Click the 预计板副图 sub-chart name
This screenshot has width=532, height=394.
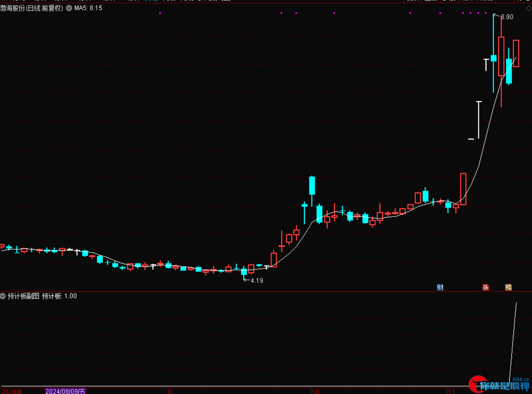pos(24,296)
